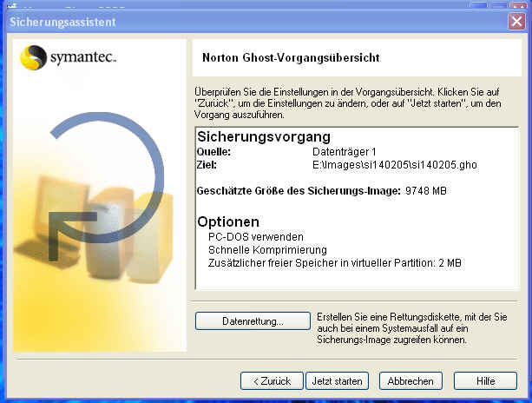This screenshot has width=532, height=403.
Task: Click the 'Quelle:' label
Action: (213, 152)
